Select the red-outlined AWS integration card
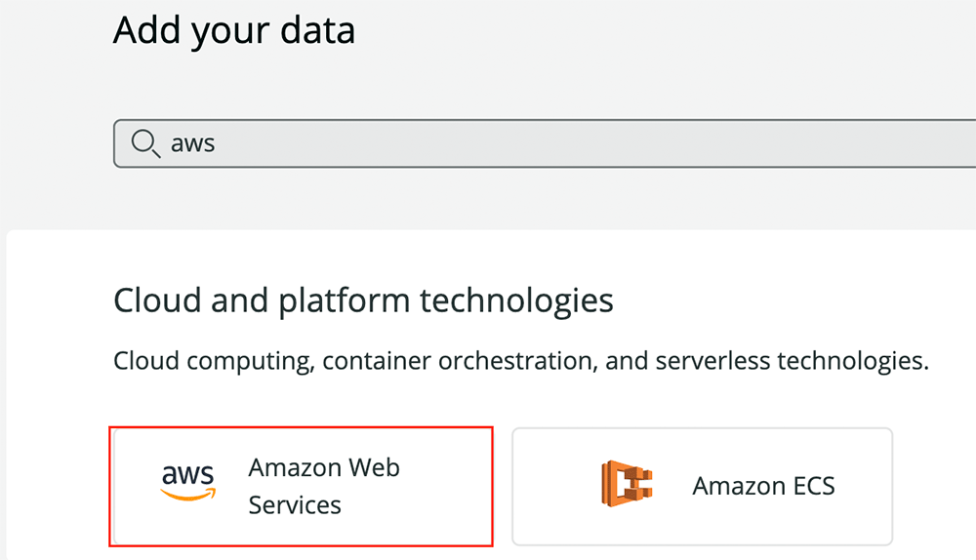 [x=302, y=487]
